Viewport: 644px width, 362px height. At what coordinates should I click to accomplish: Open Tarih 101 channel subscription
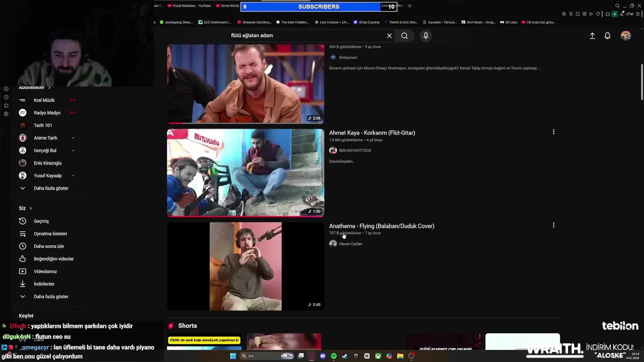pyautogui.click(x=43, y=125)
